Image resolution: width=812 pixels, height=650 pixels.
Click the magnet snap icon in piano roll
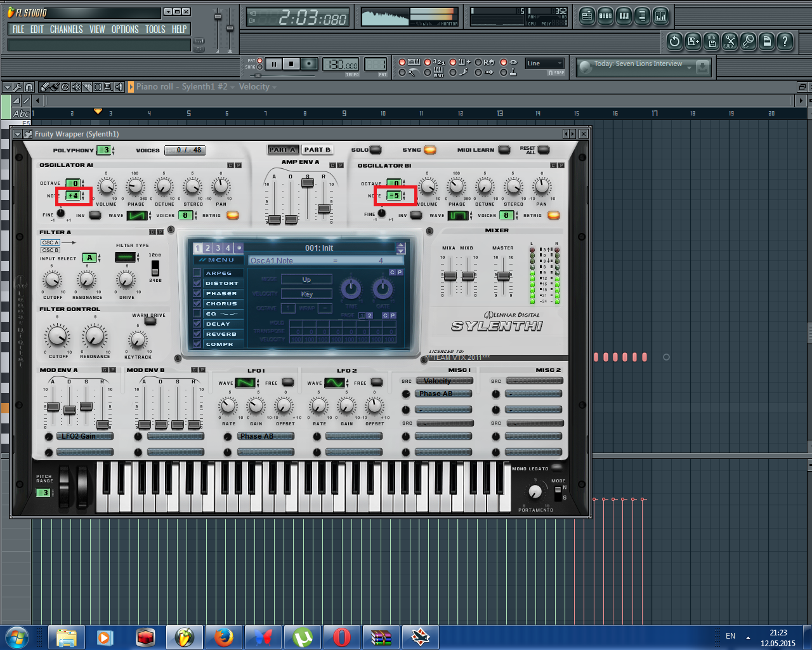tap(29, 87)
